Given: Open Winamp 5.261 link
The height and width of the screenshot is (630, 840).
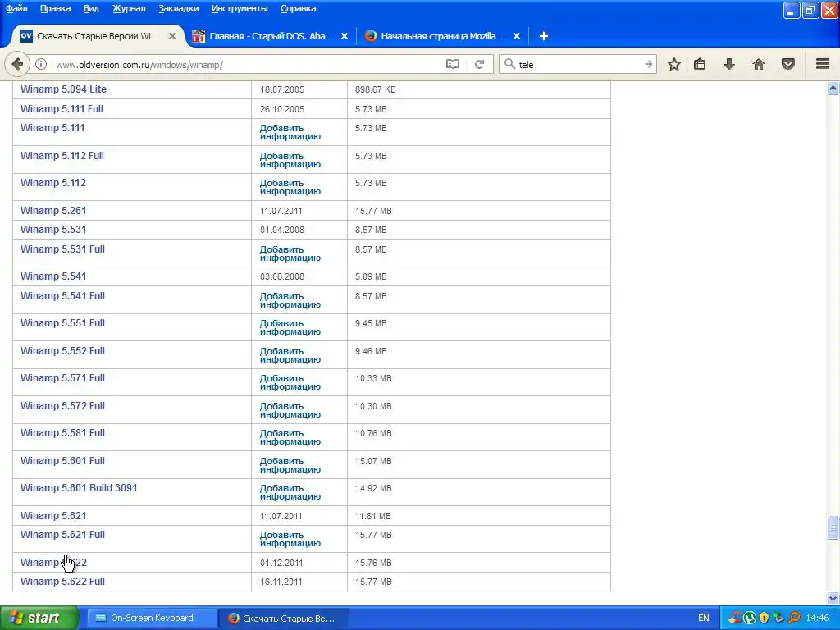Looking at the screenshot, I should point(53,211).
